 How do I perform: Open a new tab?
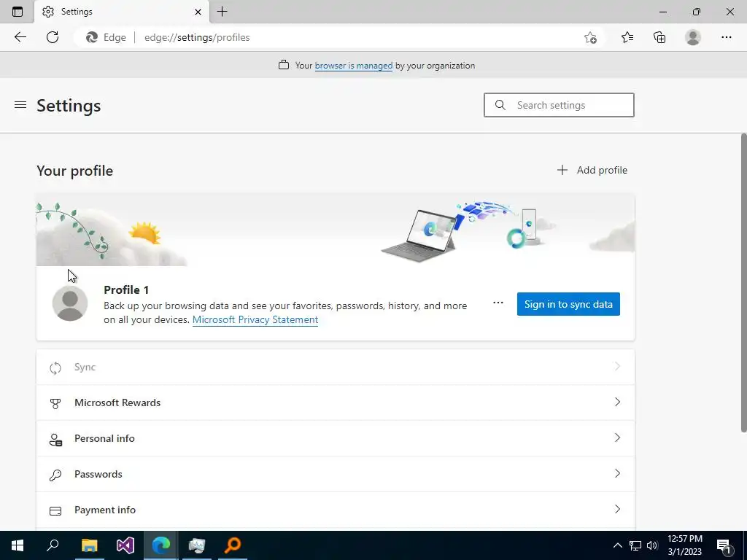222,12
